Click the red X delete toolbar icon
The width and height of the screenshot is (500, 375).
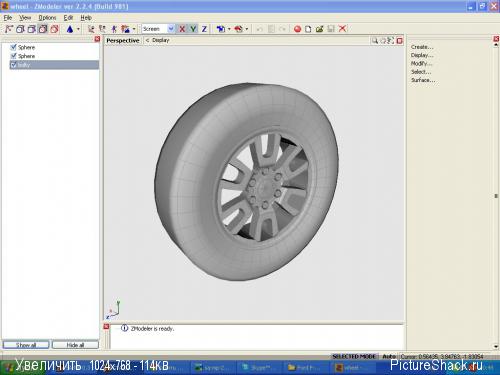[342, 29]
